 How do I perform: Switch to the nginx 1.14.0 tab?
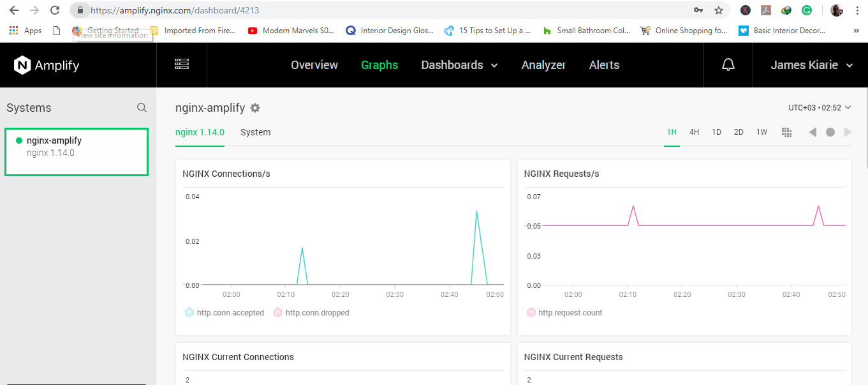click(200, 132)
